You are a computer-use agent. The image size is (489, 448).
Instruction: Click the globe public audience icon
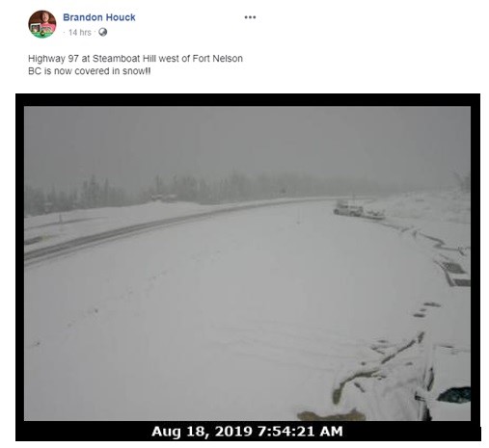pos(103,32)
